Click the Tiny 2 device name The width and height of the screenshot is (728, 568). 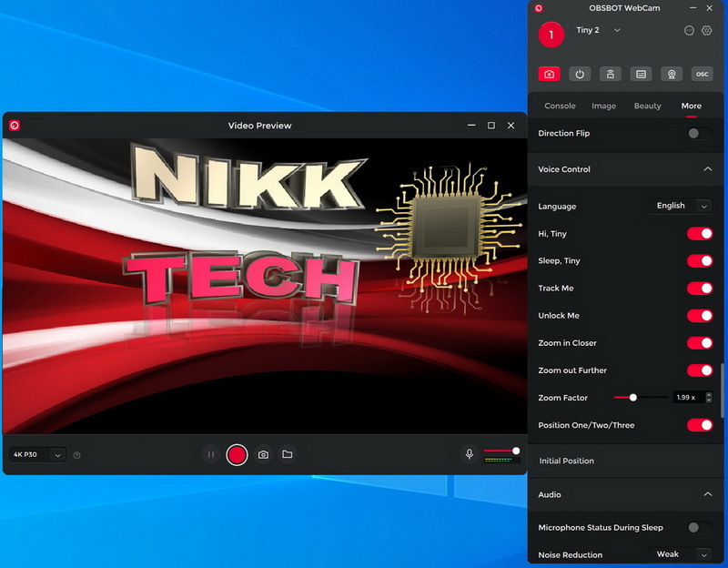pos(588,30)
